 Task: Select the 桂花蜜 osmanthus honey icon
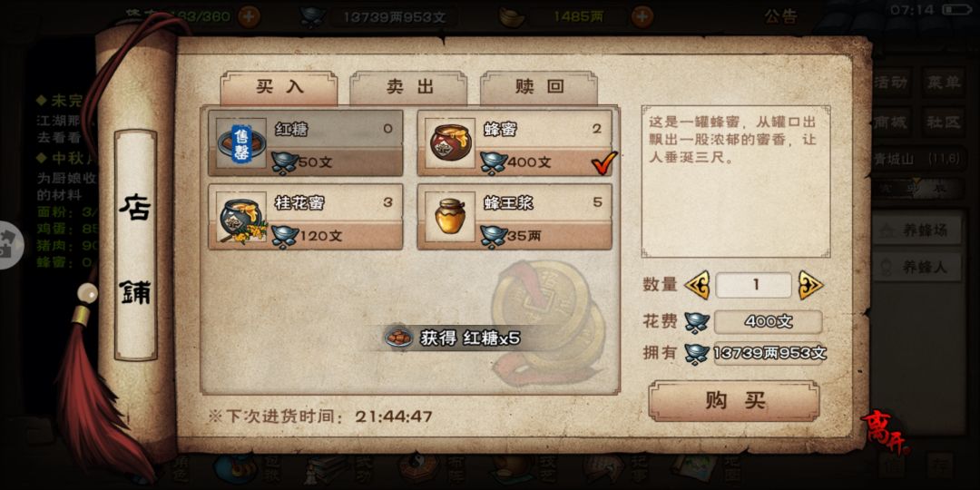pos(241,216)
